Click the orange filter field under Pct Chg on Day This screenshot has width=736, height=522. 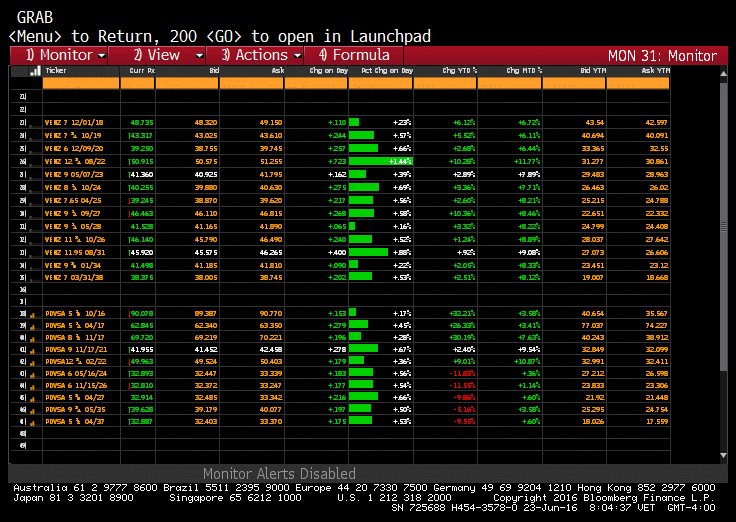click(381, 83)
